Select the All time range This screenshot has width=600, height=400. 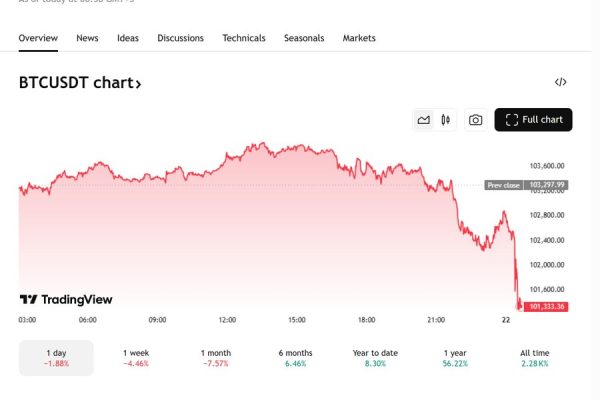pyautogui.click(x=535, y=358)
